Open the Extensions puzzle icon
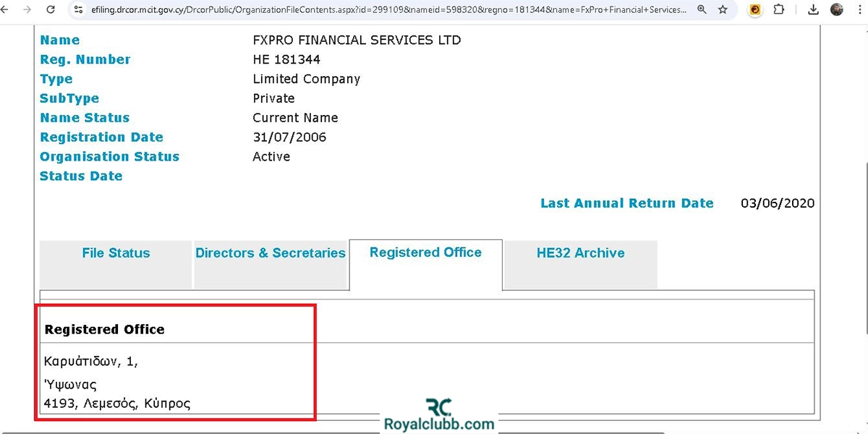Image resolution: width=868 pixels, height=434 pixels. point(778,10)
